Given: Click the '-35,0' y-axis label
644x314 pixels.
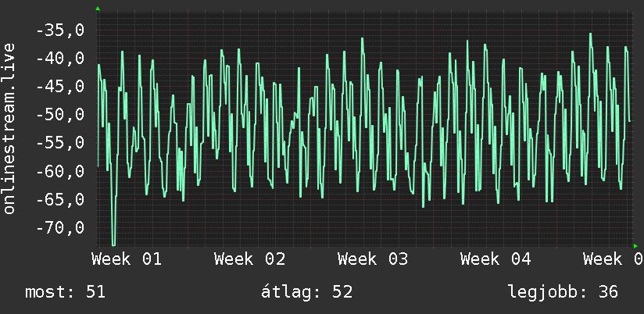Looking at the screenshot, I should [x=60, y=30].
